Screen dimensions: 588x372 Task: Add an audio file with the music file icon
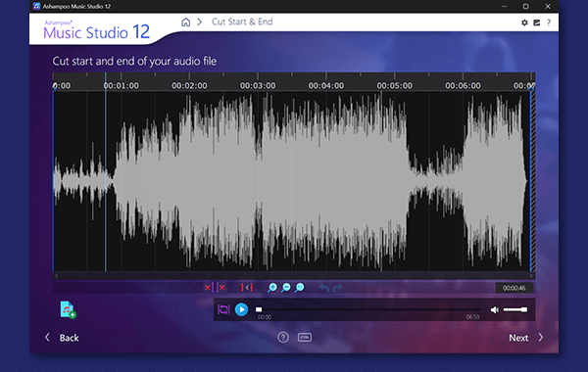(68, 309)
